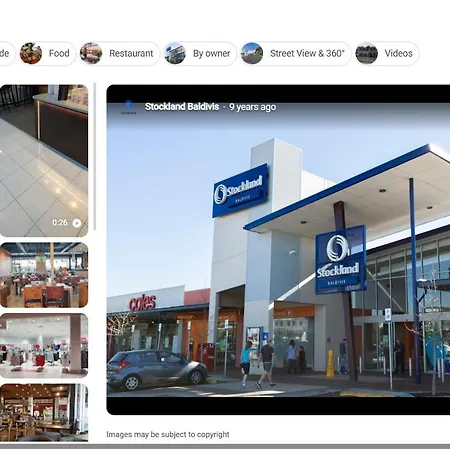Show the Videos category

click(x=386, y=53)
